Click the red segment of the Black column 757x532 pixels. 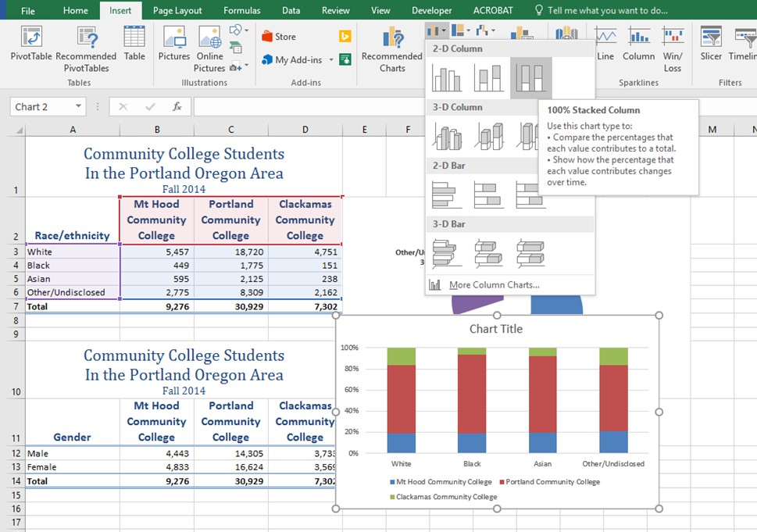pos(472,394)
